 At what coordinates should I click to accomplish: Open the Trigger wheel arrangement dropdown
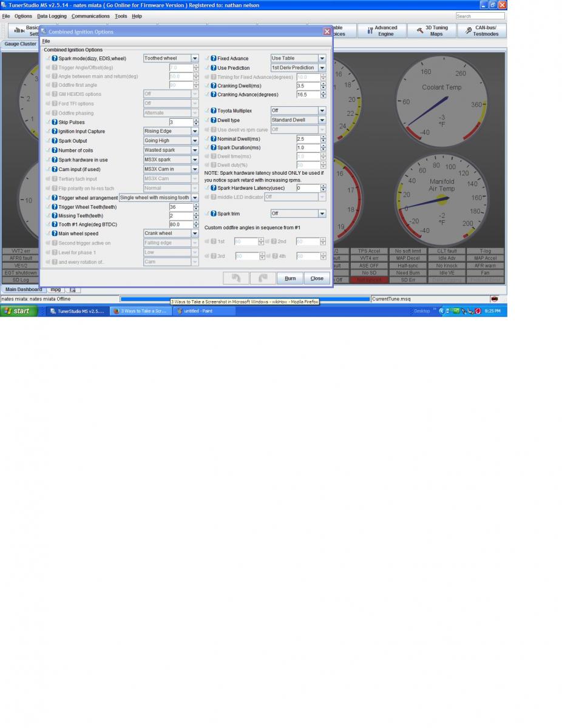click(159, 198)
